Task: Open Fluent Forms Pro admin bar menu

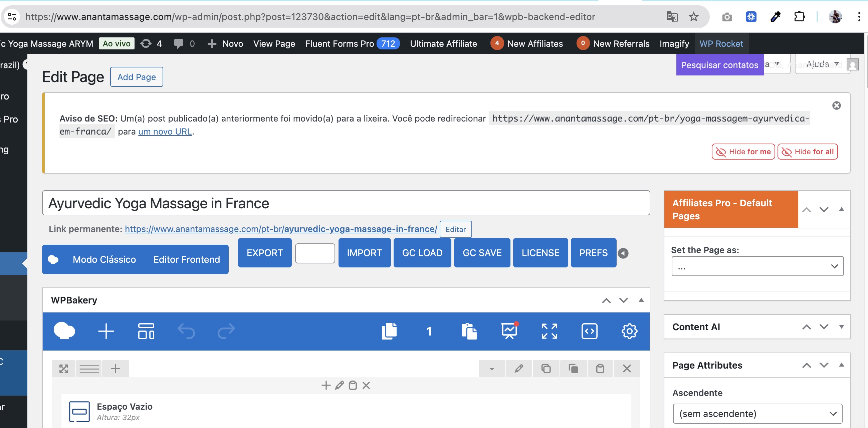Action: 339,43
